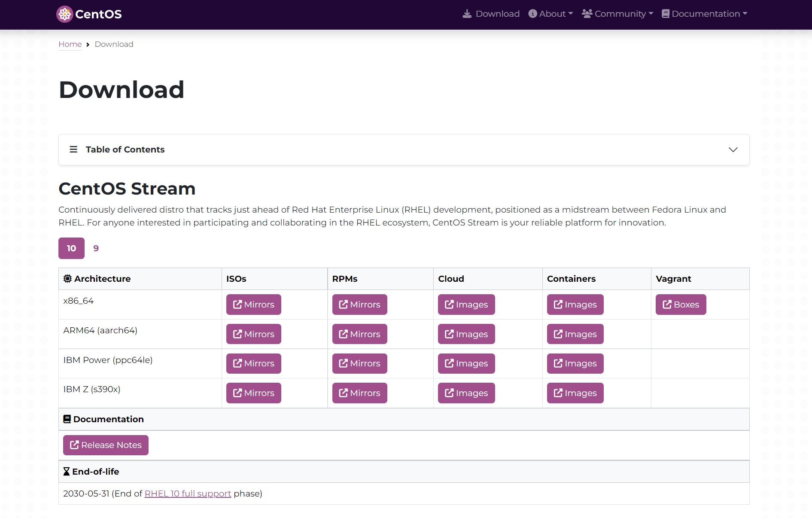Viewport: 812px width, 518px height.
Task: Select the CentOS Stream 10 tab
Action: [x=71, y=248]
